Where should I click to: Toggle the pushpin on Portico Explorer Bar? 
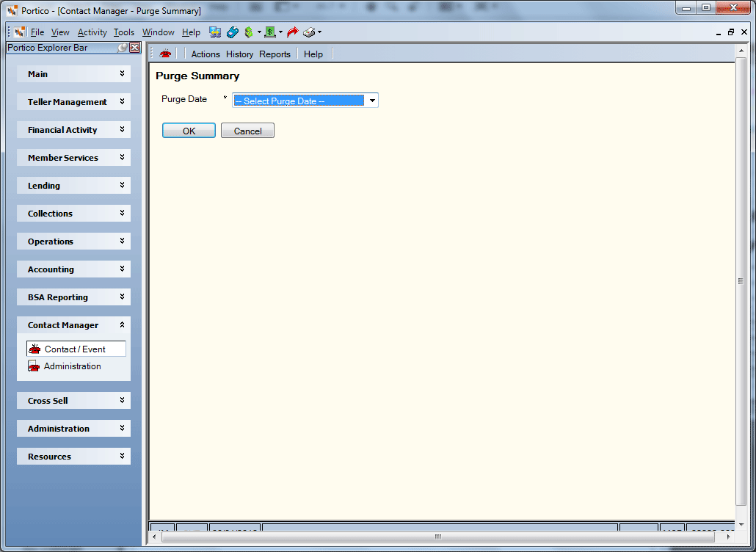pyautogui.click(x=123, y=48)
